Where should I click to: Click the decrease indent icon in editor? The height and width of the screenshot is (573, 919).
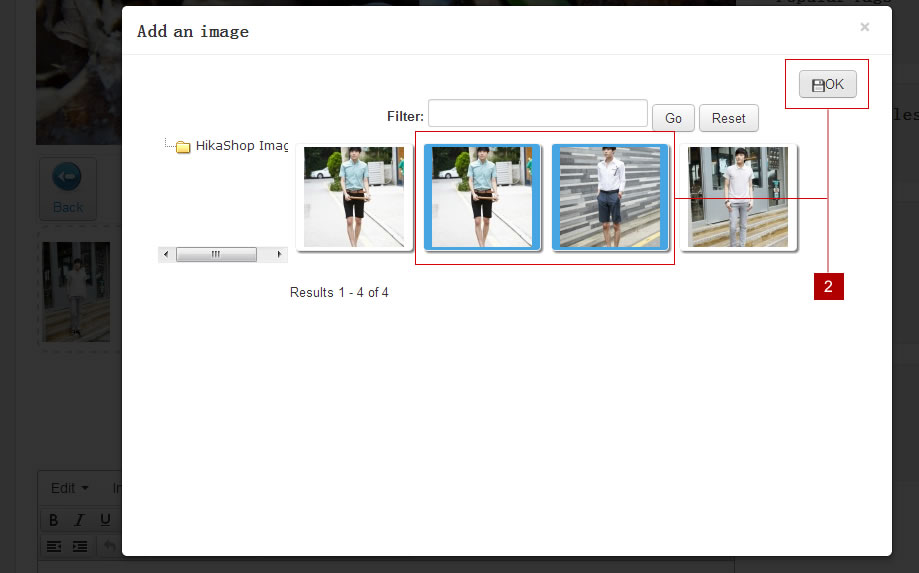tap(53, 547)
